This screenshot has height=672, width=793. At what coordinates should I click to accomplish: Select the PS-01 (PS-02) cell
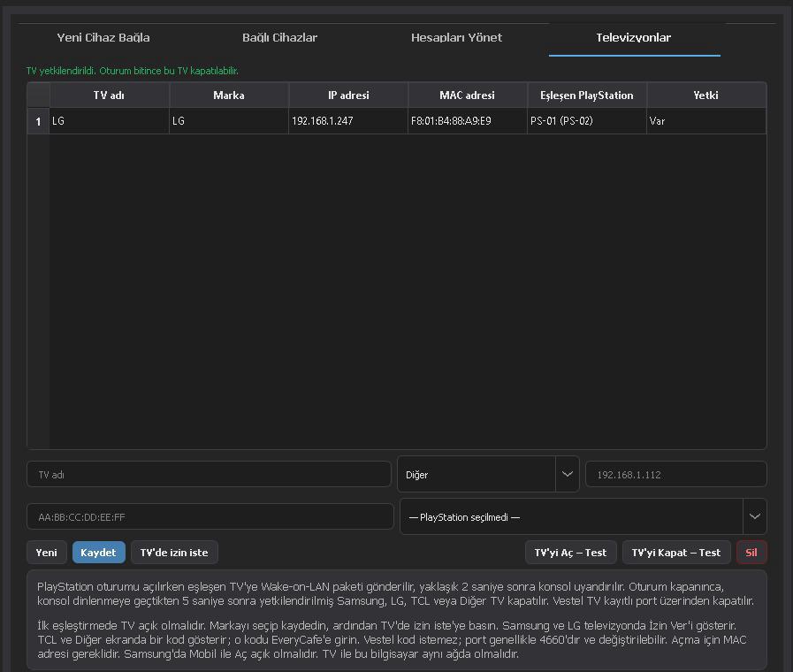[587, 121]
